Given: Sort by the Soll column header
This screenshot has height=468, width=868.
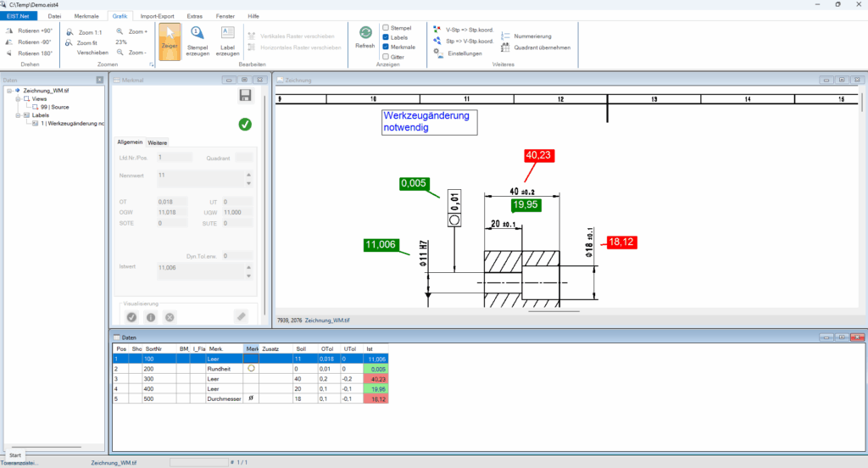Looking at the screenshot, I should (x=305, y=349).
